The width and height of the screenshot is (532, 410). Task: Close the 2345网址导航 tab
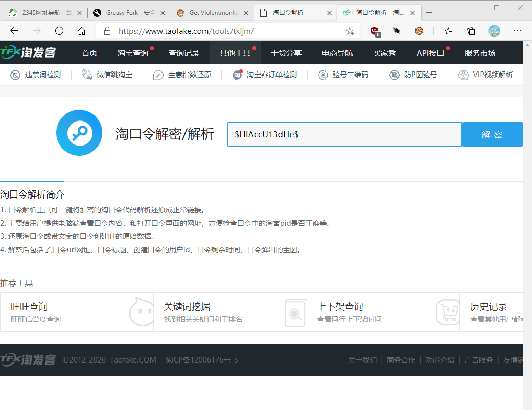(x=79, y=13)
